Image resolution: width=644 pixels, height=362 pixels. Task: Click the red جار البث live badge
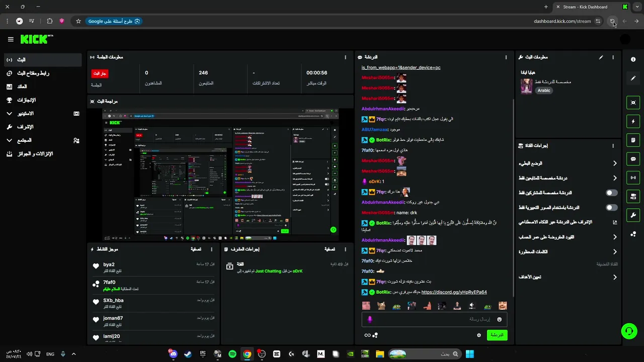point(100,73)
